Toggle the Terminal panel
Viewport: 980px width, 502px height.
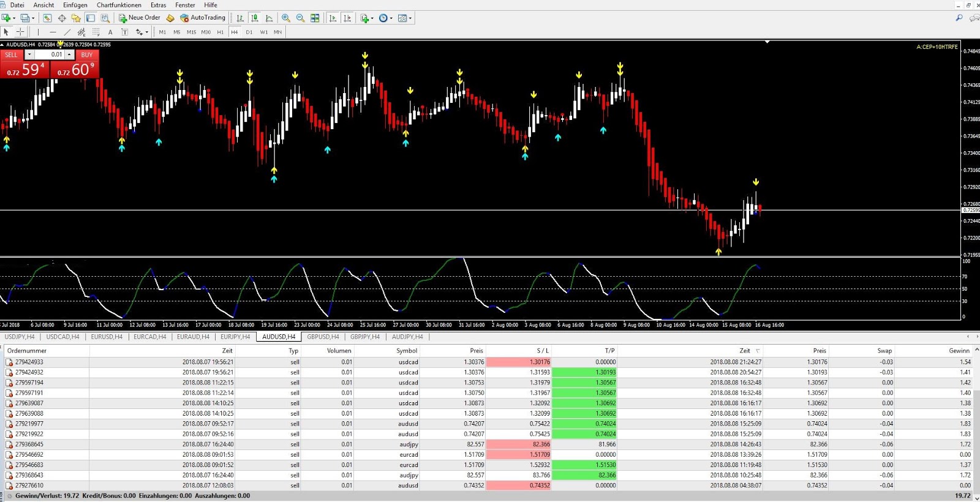(91, 18)
